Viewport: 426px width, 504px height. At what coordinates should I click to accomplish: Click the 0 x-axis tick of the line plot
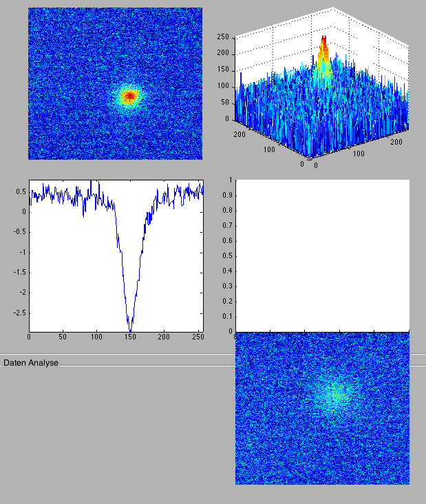click(x=29, y=337)
